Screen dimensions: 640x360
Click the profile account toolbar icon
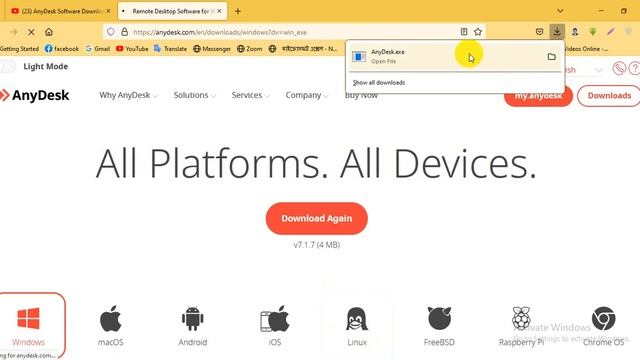[x=575, y=32]
